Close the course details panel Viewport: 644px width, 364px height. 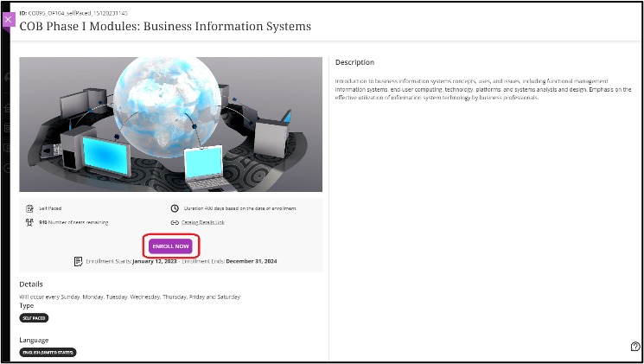click(9, 19)
